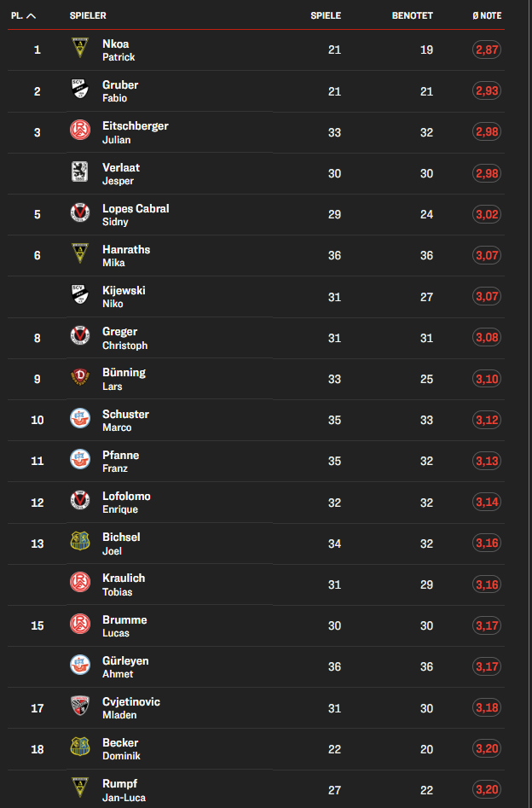Sort by the Ø Note column header

(x=487, y=15)
